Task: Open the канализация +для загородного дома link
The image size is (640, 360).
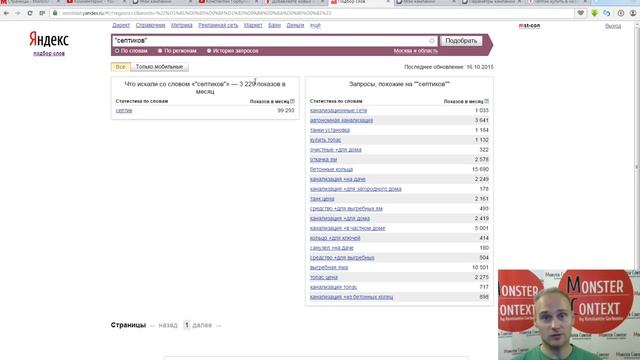Action: 356,189
